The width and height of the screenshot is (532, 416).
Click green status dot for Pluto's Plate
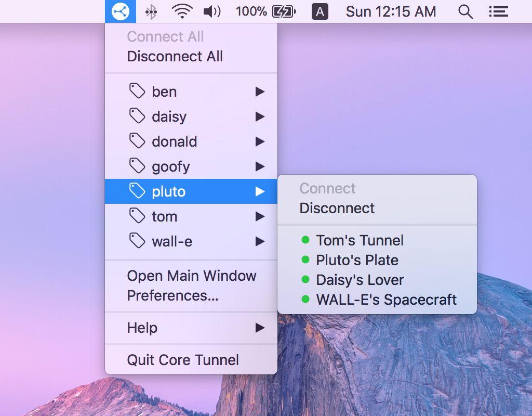(x=305, y=260)
